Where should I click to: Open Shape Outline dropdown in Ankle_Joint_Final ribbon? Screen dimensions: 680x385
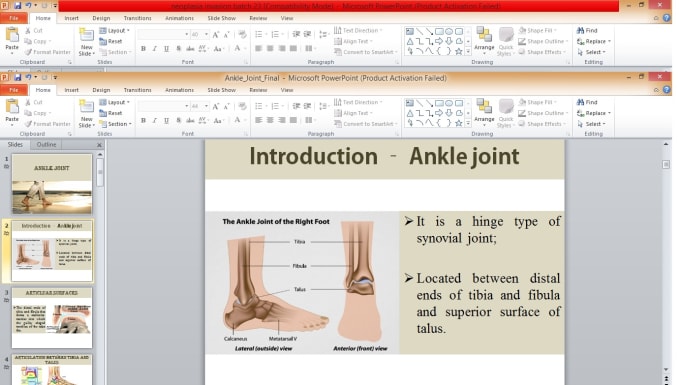coord(543,113)
